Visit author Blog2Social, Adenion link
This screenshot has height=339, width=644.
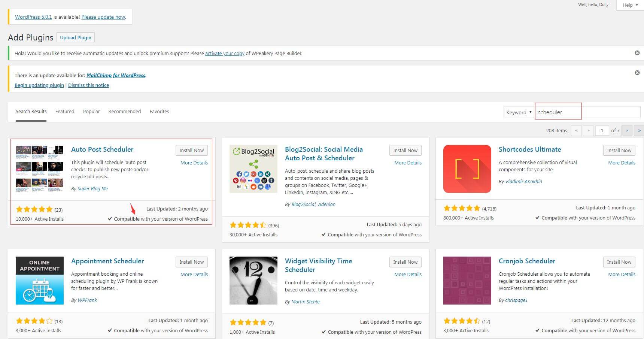coord(313,204)
